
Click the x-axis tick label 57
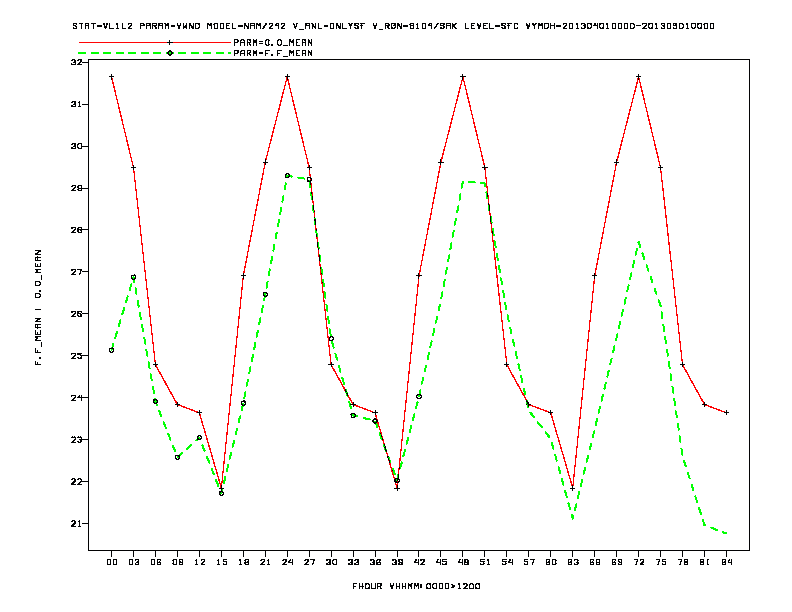pyautogui.click(x=529, y=562)
